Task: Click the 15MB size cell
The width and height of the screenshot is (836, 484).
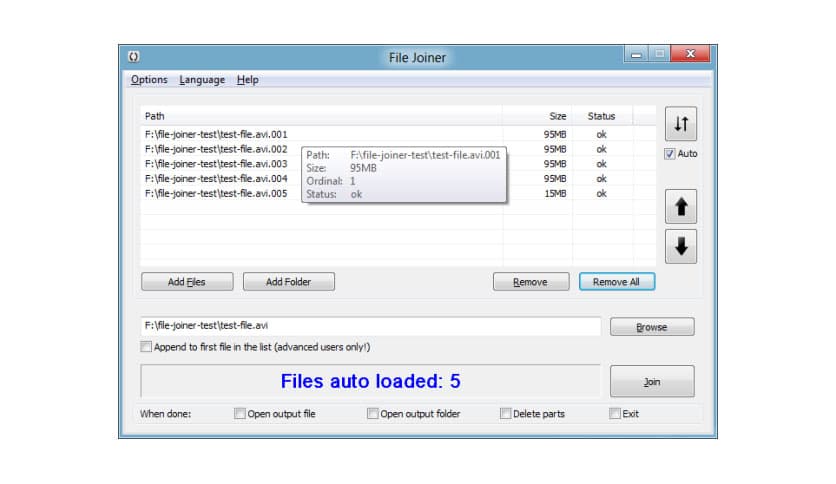Action: [555, 193]
